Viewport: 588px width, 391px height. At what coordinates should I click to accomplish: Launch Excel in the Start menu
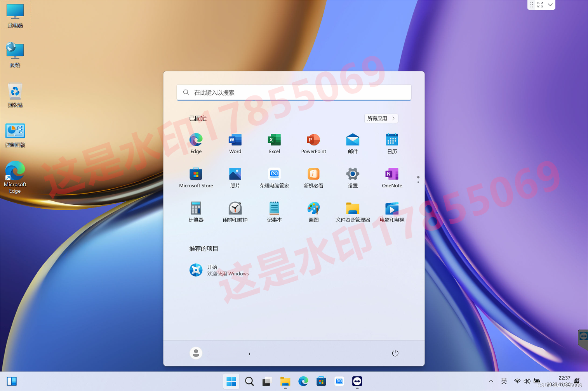pos(274,143)
